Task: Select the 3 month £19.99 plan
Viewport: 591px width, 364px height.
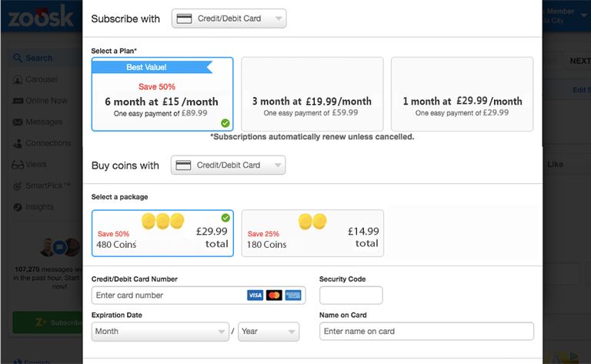Action: pyautogui.click(x=312, y=94)
